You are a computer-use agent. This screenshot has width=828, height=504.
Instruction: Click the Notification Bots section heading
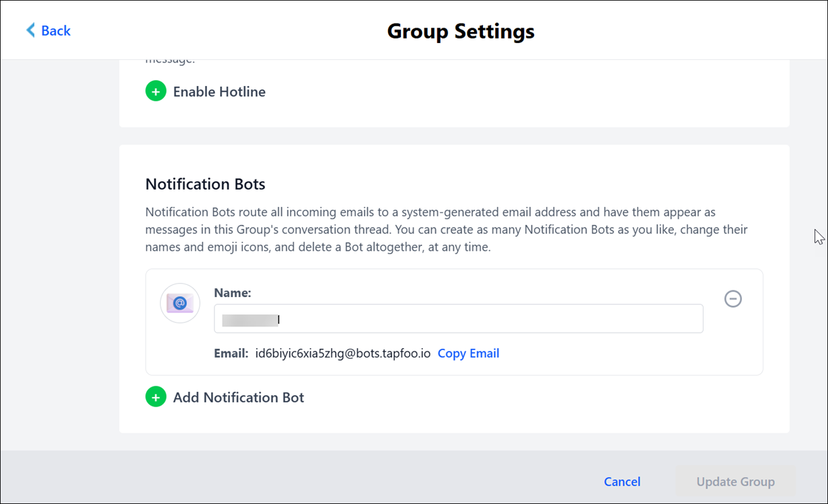click(x=205, y=184)
